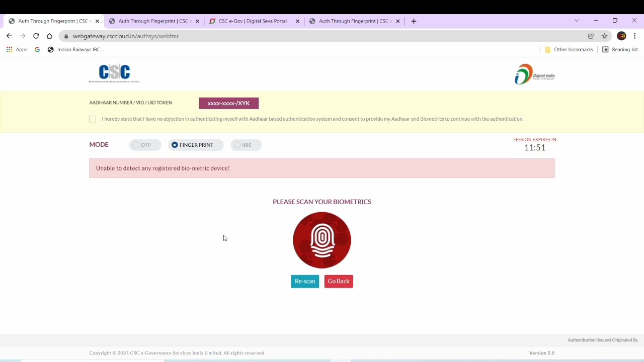Click the MODE label
The width and height of the screenshot is (644, 362).
click(99, 145)
